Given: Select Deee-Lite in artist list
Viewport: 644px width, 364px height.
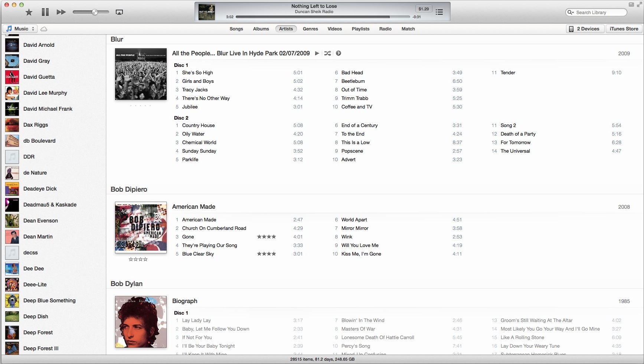Looking at the screenshot, I should [35, 285].
